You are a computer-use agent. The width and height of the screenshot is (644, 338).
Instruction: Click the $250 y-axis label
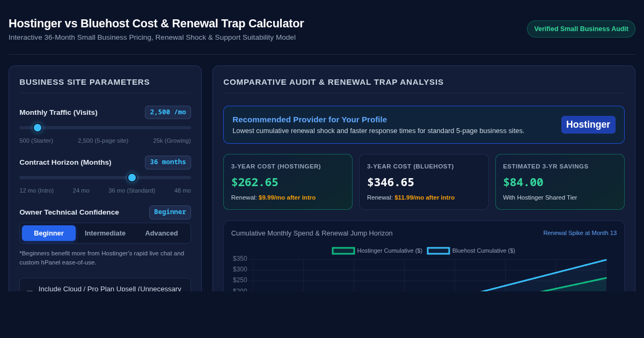240,280
